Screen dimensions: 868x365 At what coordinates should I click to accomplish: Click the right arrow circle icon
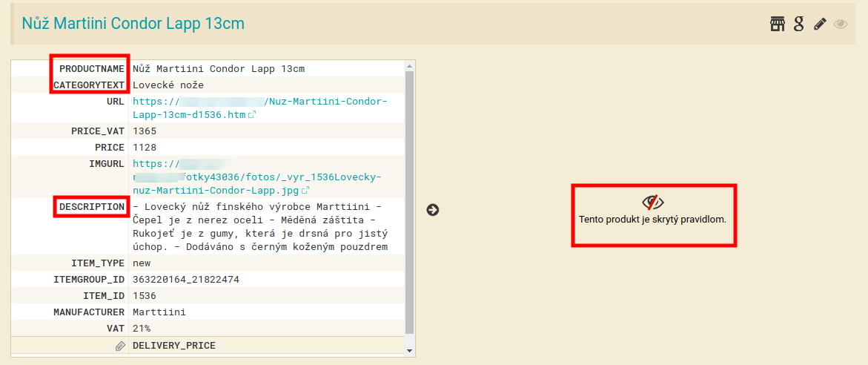433,209
